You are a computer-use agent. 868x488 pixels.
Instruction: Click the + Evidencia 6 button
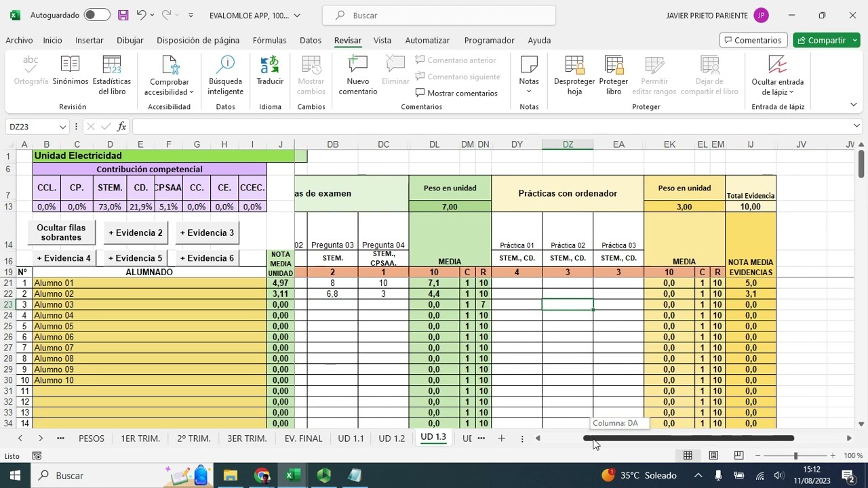[x=207, y=258]
